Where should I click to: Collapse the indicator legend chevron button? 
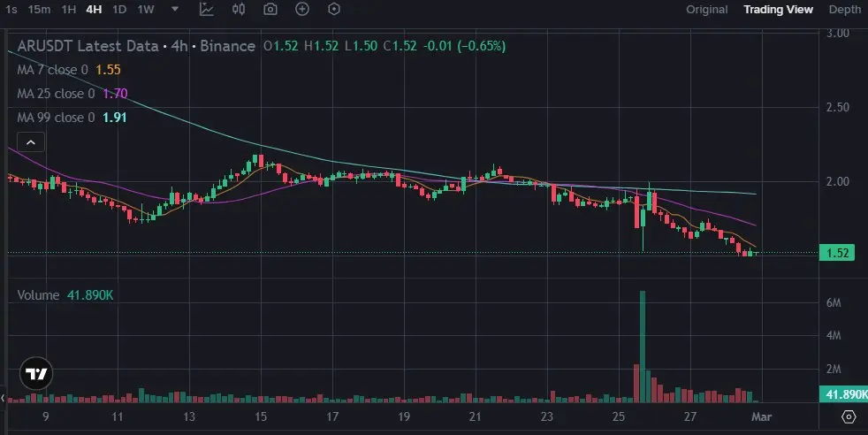pos(31,142)
